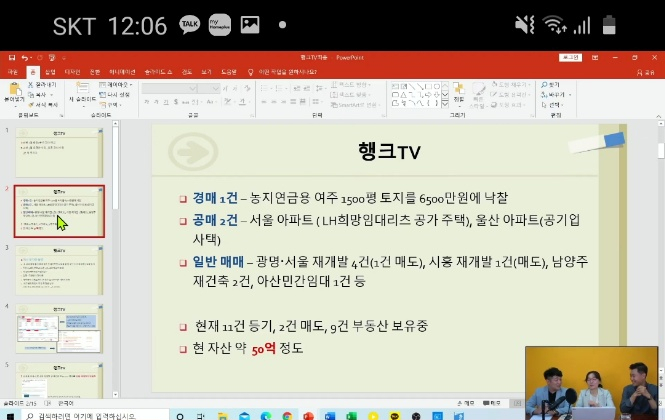The image size is (665, 420).
Task: Click the bullet list icon
Action: click(265, 88)
